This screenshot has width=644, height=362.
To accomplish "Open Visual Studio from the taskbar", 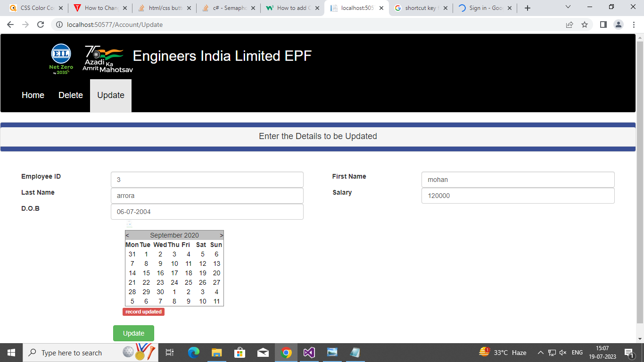I will [x=309, y=353].
